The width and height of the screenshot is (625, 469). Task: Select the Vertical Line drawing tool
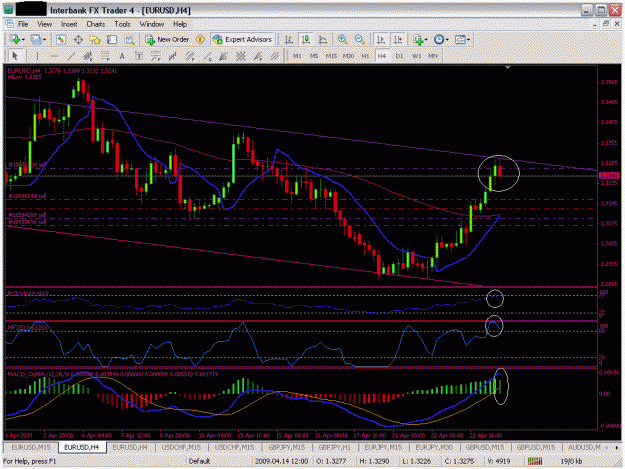(37, 56)
